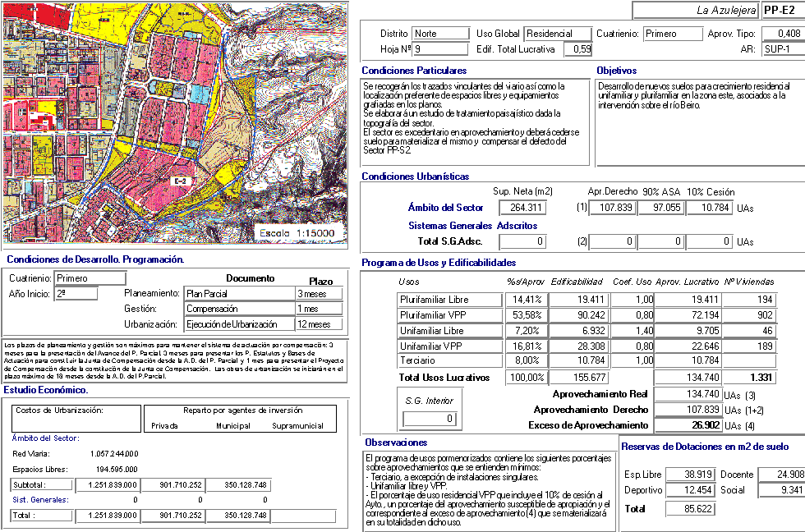Select the Planeamiento document field Plan Parcial

(238, 294)
